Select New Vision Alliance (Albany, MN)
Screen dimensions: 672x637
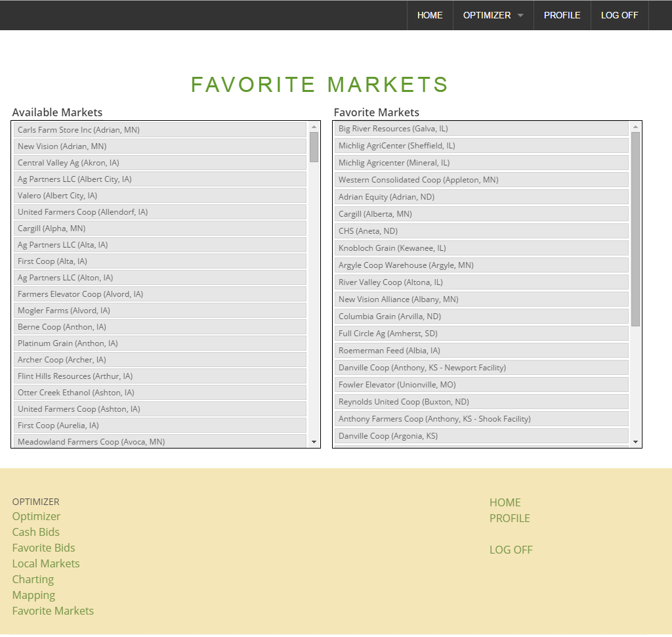(x=482, y=299)
